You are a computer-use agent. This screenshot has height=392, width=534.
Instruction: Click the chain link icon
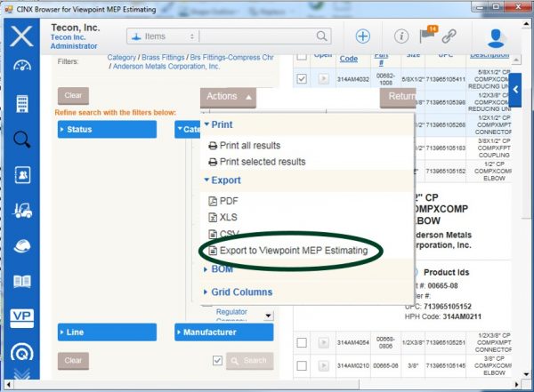[x=449, y=36]
